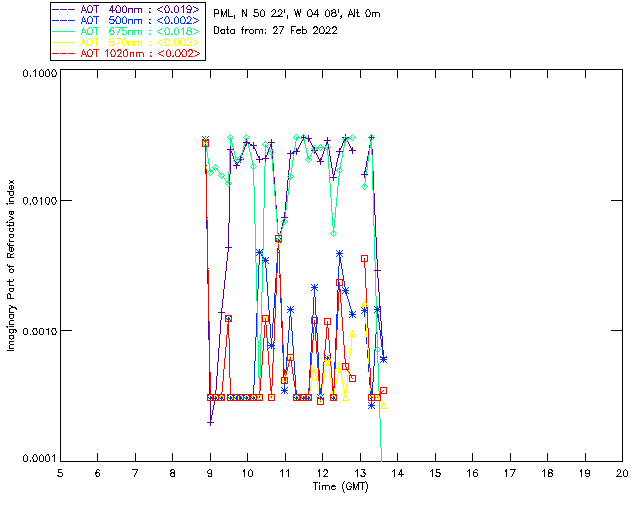Click the x-axis tick label 9

(x=210, y=473)
